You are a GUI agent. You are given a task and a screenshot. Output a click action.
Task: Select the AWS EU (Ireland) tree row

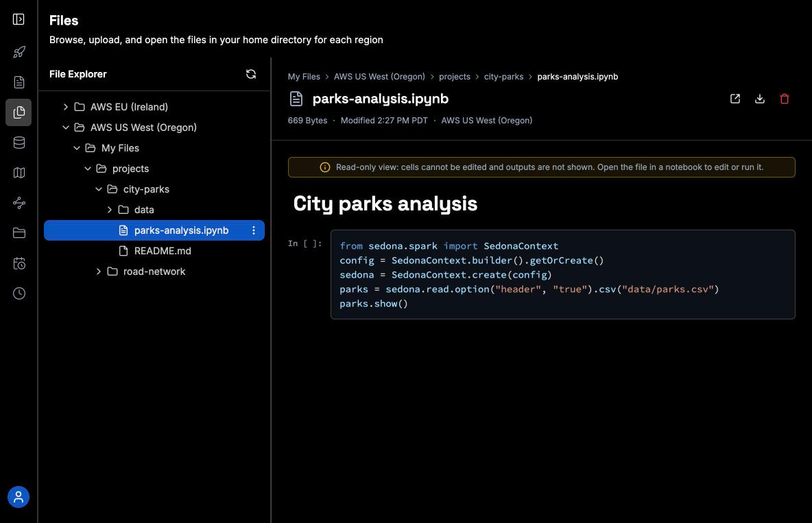(x=154, y=107)
